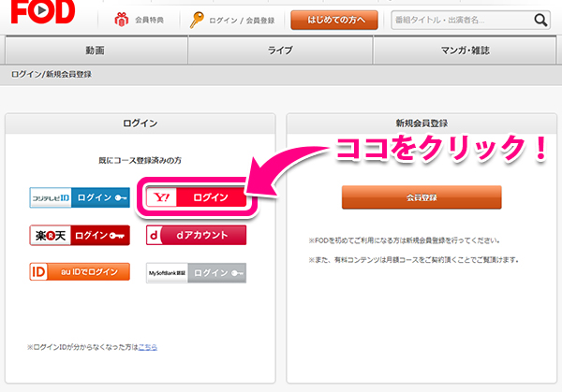Click the はじめての方へ button
Image resolution: width=562 pixels, height=392 pixels.
pyautogui.click(x=334, y=20)
